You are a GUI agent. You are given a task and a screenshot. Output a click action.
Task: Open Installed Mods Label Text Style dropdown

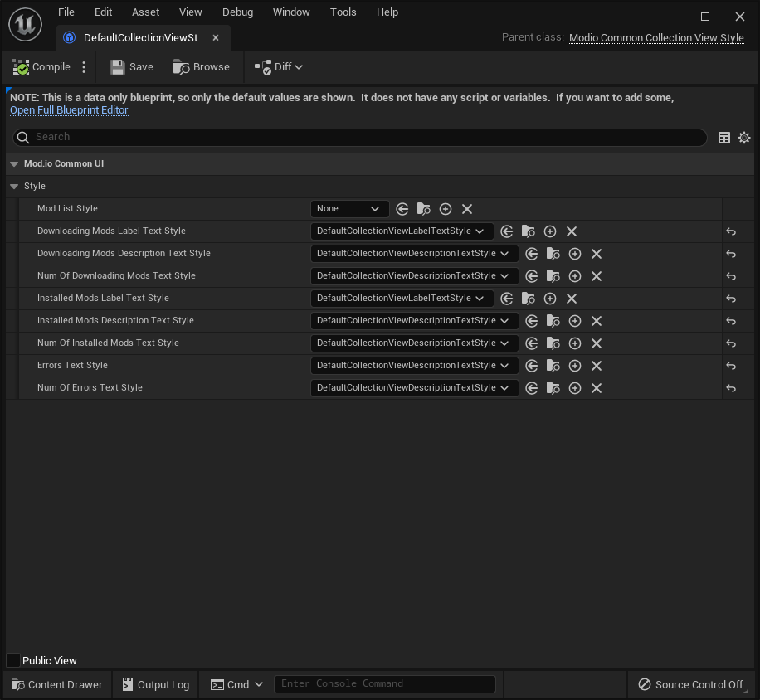point(402,298)
